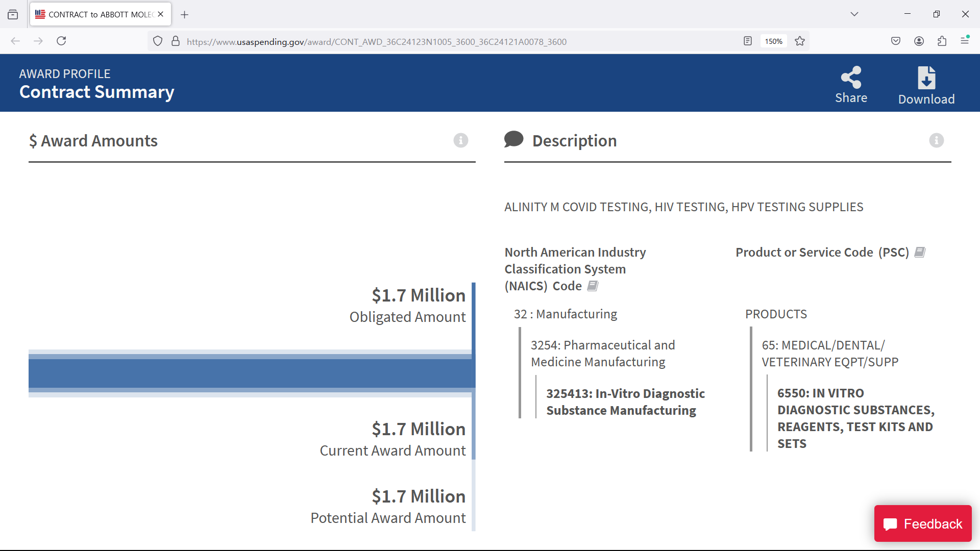Open tracking protection shield icon

pyautogui.click(x=158, y=41)
